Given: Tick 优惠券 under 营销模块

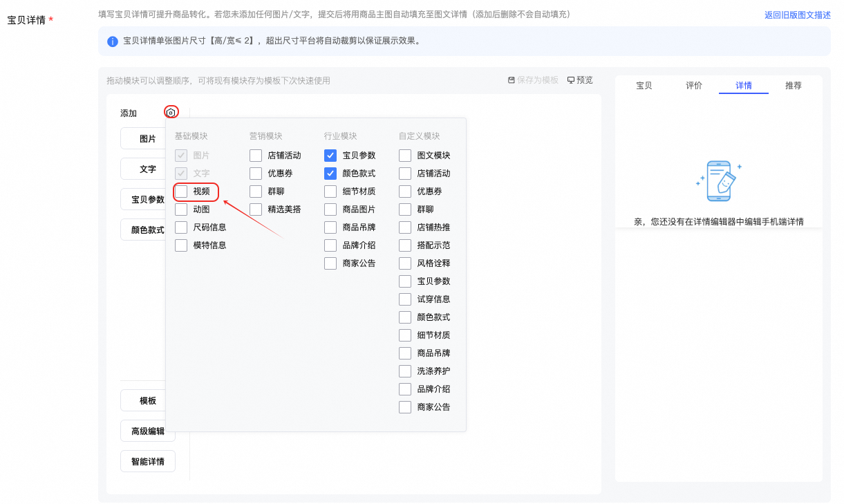Looking at the screenshot, I should [256, 174].
